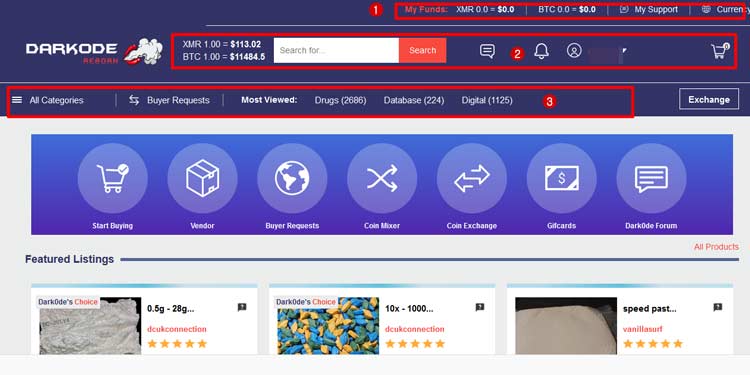
Task: Click the Exchange button
Action: [x=709, y=99]
